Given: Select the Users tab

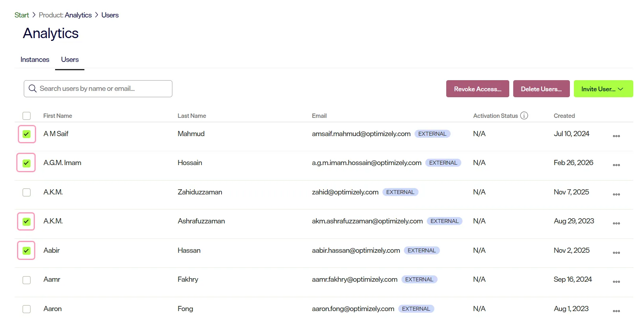Looking at the screenshot, I should tap(70, 60).
